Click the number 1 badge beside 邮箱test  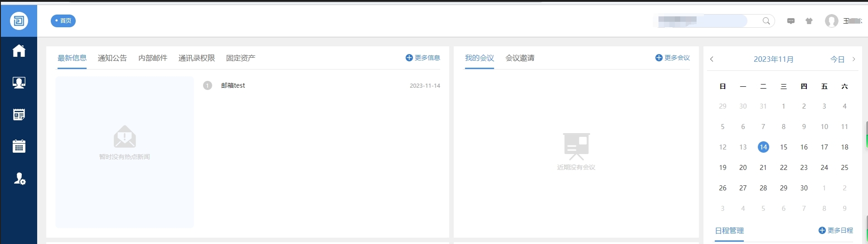click(208, 85)
